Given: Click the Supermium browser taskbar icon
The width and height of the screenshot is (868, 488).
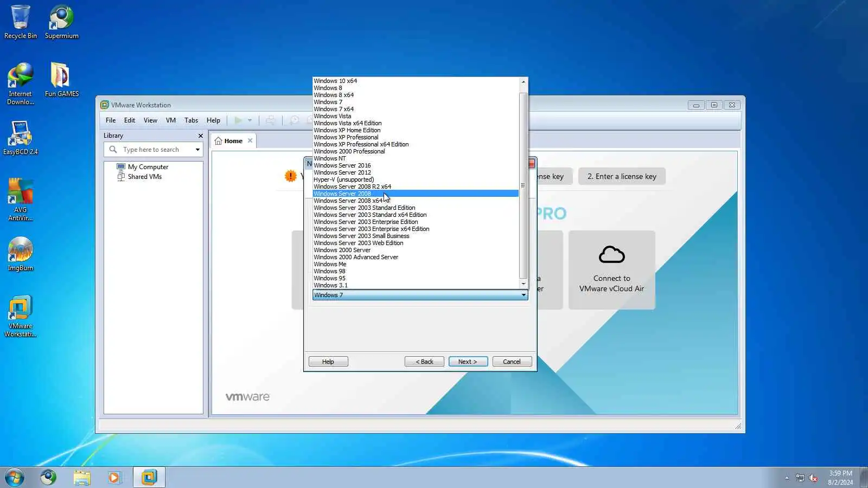Looking at the screenshot, I should [48, 477].
